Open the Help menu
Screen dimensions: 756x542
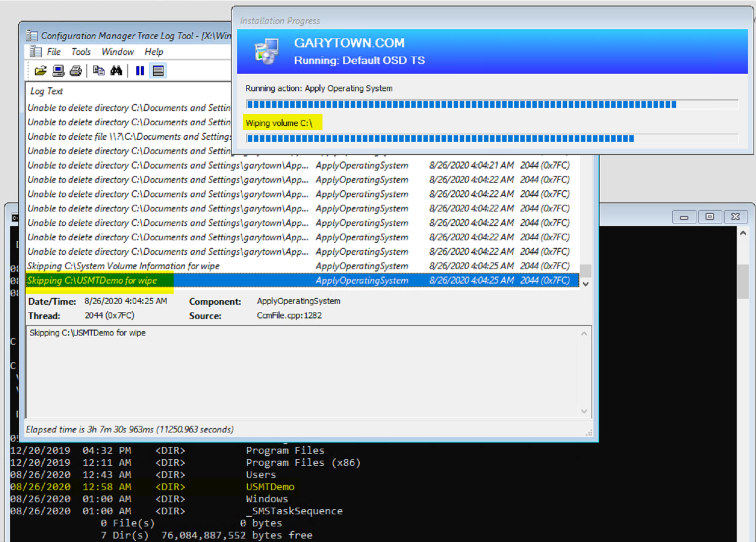tap(154, 51)
